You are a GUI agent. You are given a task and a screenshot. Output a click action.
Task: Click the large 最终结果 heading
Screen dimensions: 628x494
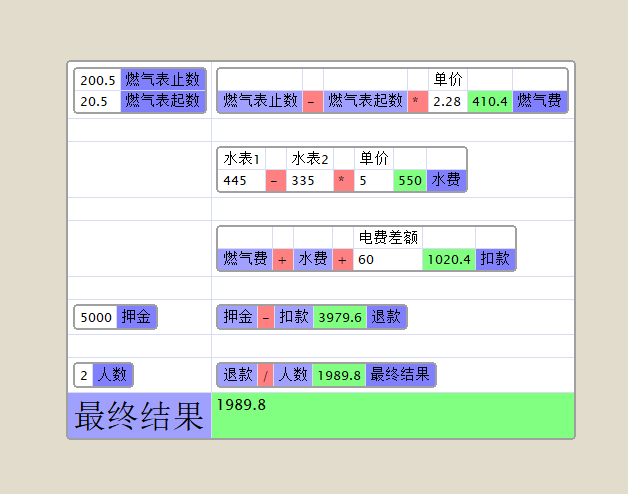139,415
